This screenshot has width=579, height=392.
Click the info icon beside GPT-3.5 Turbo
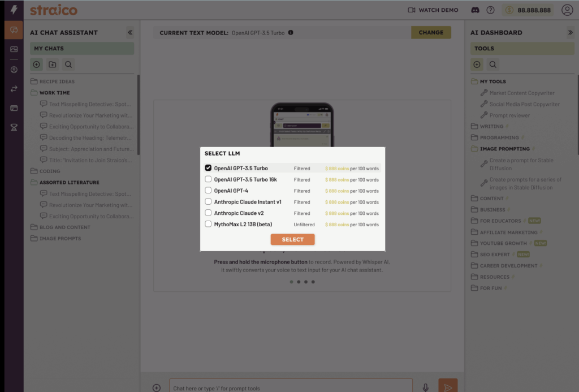pos(291,32)
